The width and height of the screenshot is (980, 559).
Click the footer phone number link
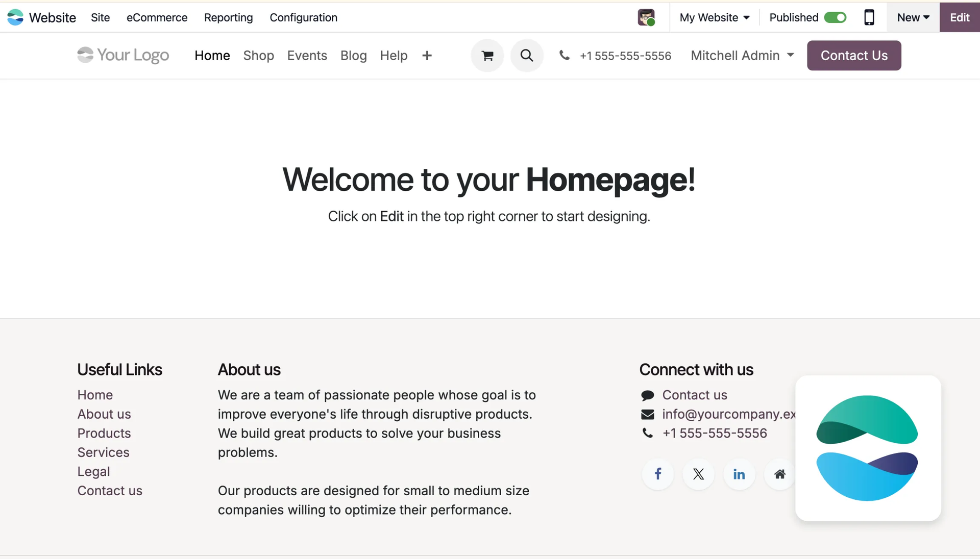[715, 433]
